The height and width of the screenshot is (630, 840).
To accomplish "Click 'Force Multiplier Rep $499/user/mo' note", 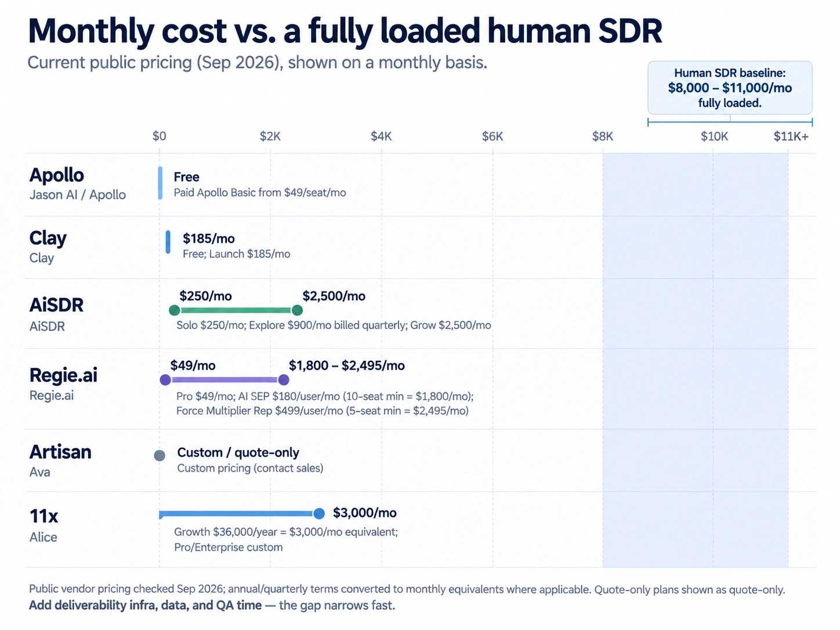I will coord(323,411).
